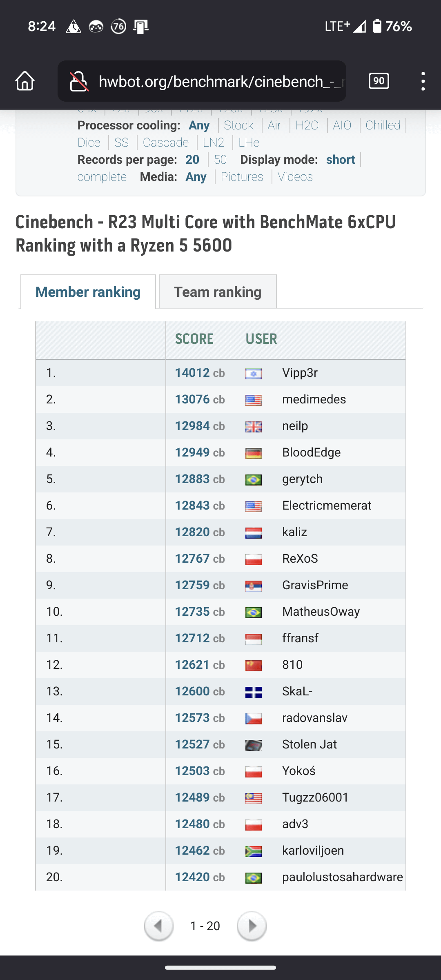
Task: Select Stock processor cooling filter
Action: tap(238, 125)
